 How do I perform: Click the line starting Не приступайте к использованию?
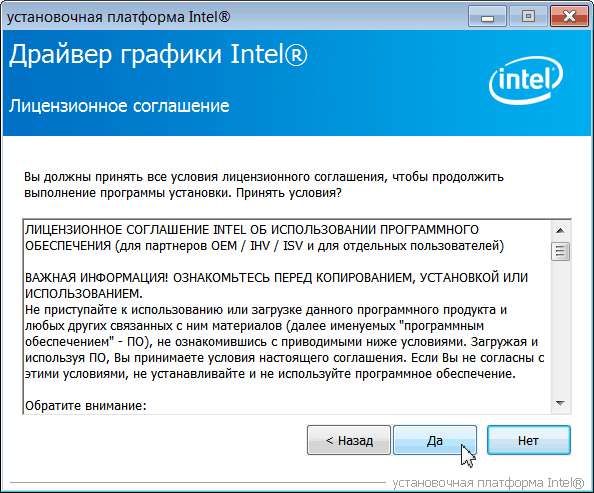(x=266, y=310)
